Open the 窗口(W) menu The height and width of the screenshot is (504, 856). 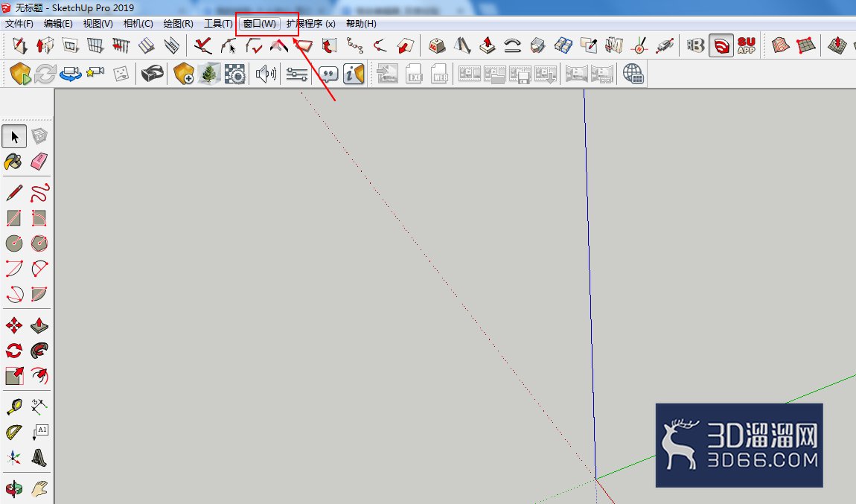tap(259, 24)
